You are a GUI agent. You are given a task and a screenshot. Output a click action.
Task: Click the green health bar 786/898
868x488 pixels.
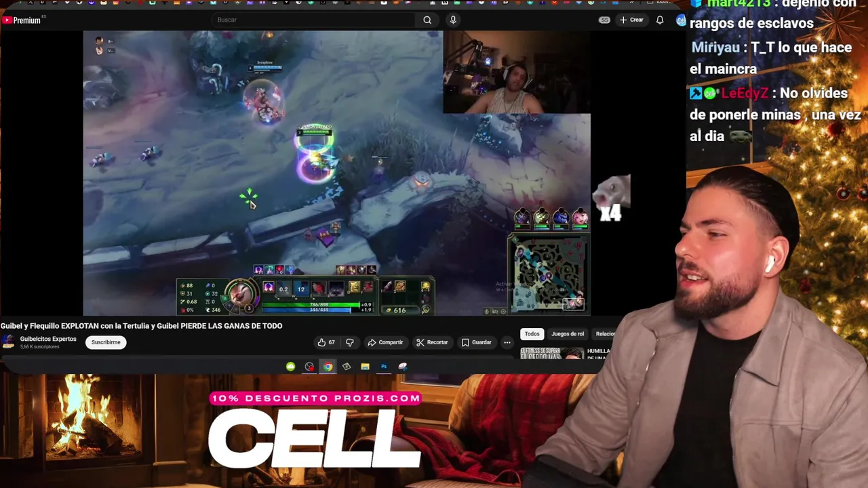click(x=317, y=304)
